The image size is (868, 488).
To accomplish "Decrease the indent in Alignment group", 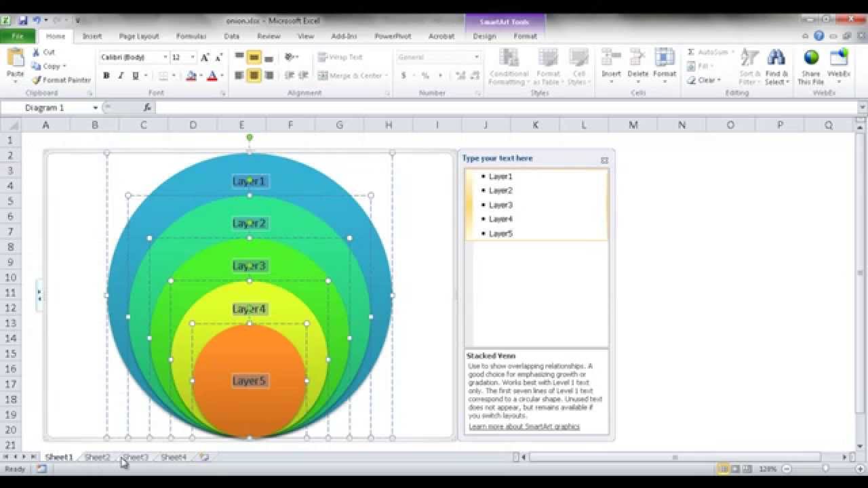I will coord(290,75).
